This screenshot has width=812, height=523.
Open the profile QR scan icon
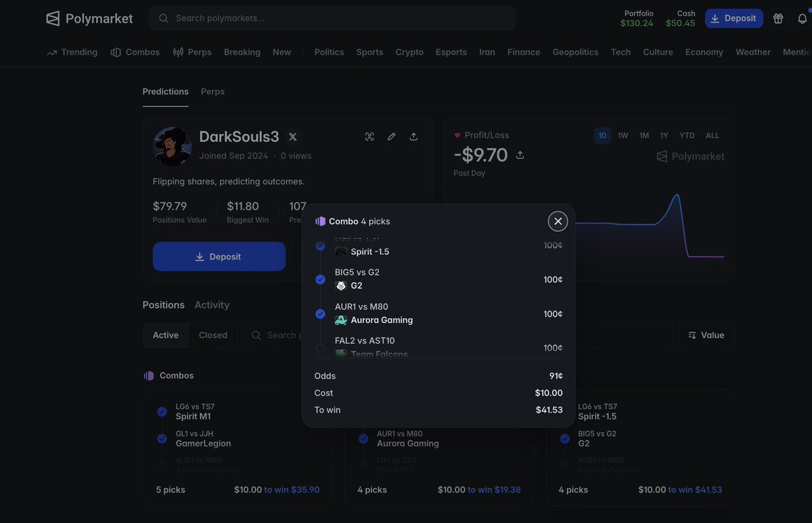point(369,137)
